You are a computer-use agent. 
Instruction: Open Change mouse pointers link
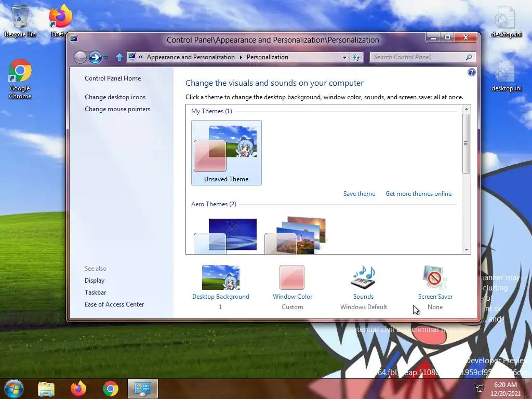click(x=117, y=109)
